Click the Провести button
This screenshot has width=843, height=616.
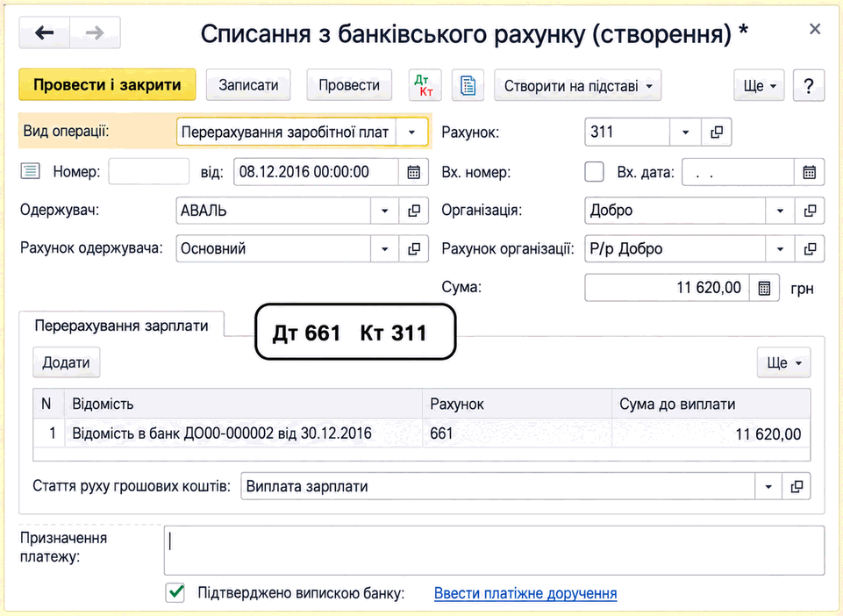[x=349, y=85]
